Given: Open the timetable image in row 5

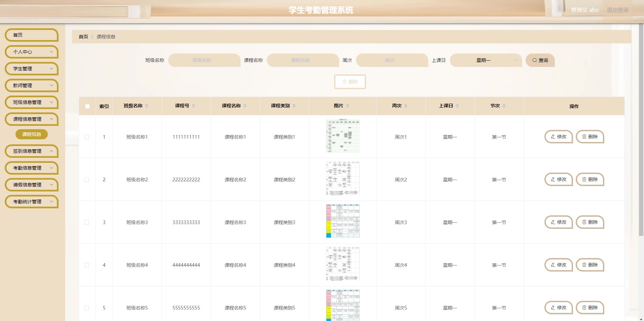Looking at the screenshot, I should [343, 305].
